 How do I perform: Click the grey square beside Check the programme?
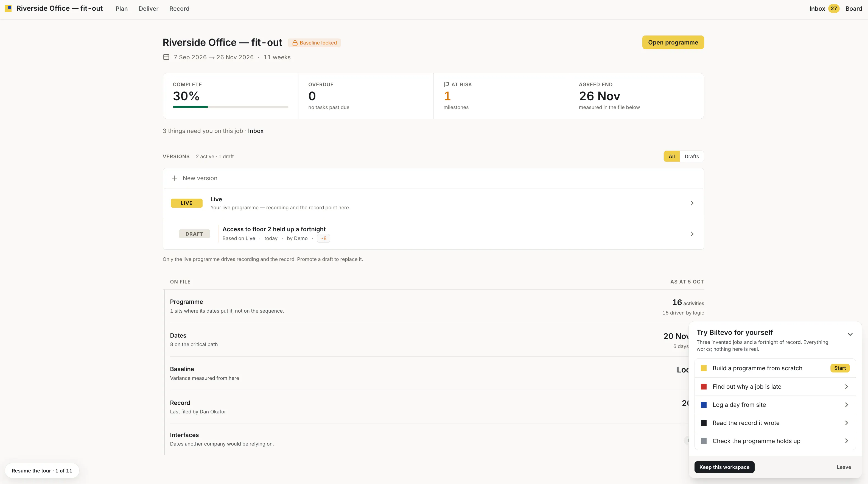pyautogui.click(x=704, y=441)
